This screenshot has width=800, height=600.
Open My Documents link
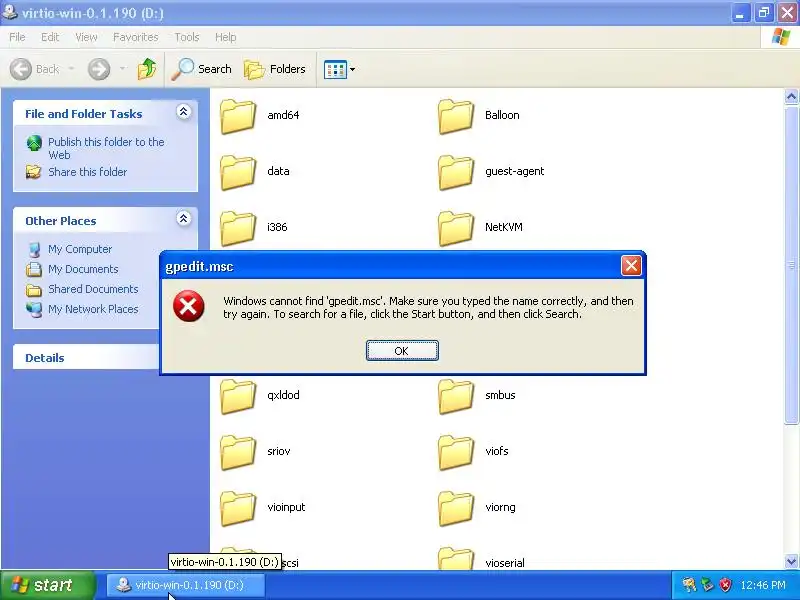[x=83, y=269]
